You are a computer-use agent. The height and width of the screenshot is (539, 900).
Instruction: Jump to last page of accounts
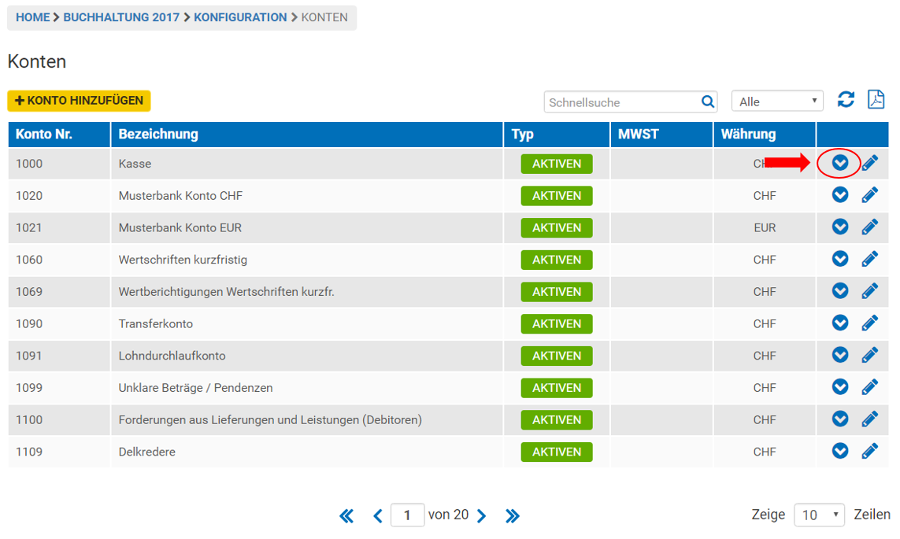click(x=513, y=515)
